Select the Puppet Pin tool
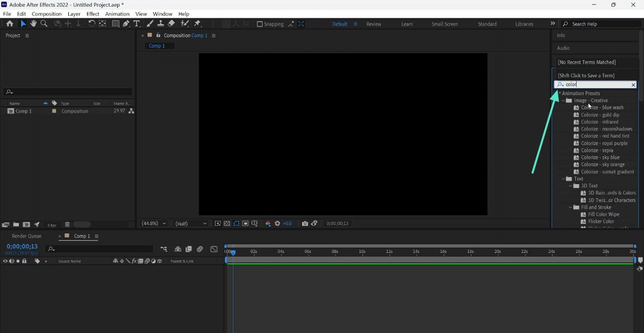The image size is (644, 333). [x=198, y=24]
